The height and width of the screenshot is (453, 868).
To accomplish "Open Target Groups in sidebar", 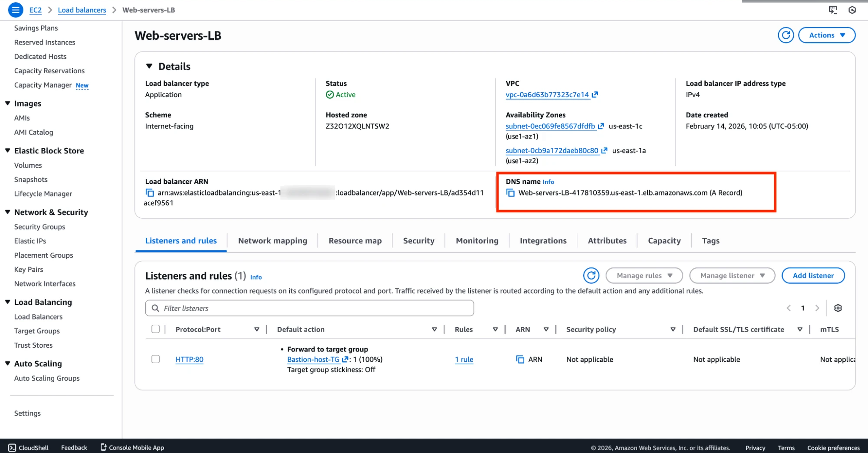I will coord(37,331).
